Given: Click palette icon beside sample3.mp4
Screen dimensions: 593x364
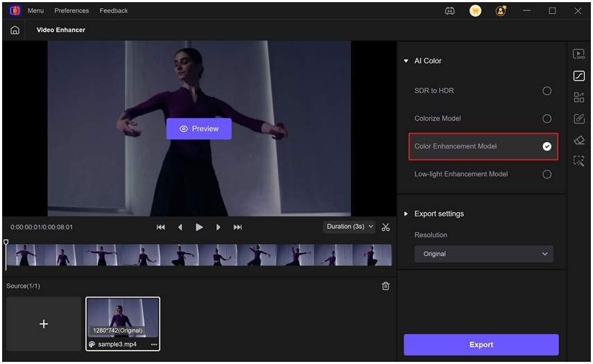Looking at the screenshot, I should pos(92,345).
